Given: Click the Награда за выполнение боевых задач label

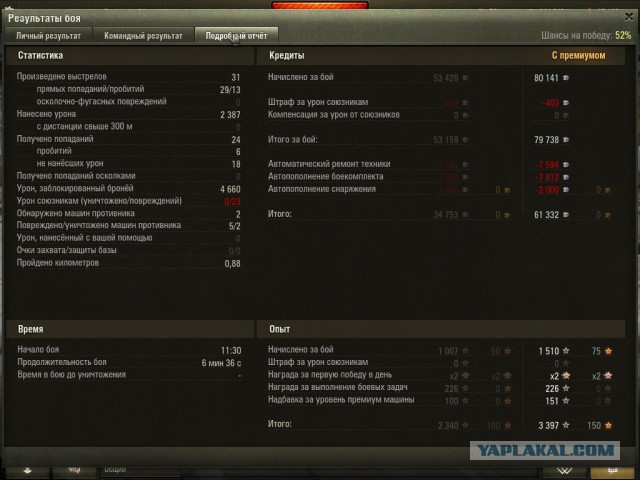Looking at the screenshot, I should point(338,387).
